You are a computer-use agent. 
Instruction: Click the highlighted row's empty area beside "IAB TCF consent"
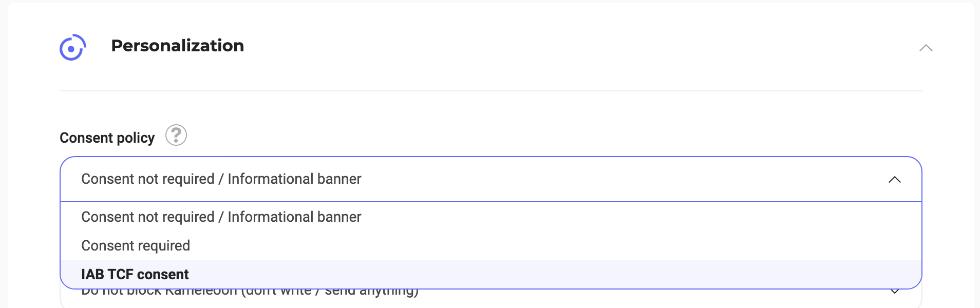coord(514,275)
